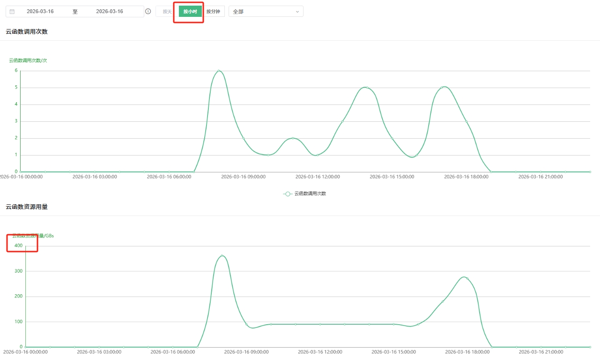Click the chevron arrow of 全部 dropdown
The width and height of the screenshot is (600, 364).
297,12
